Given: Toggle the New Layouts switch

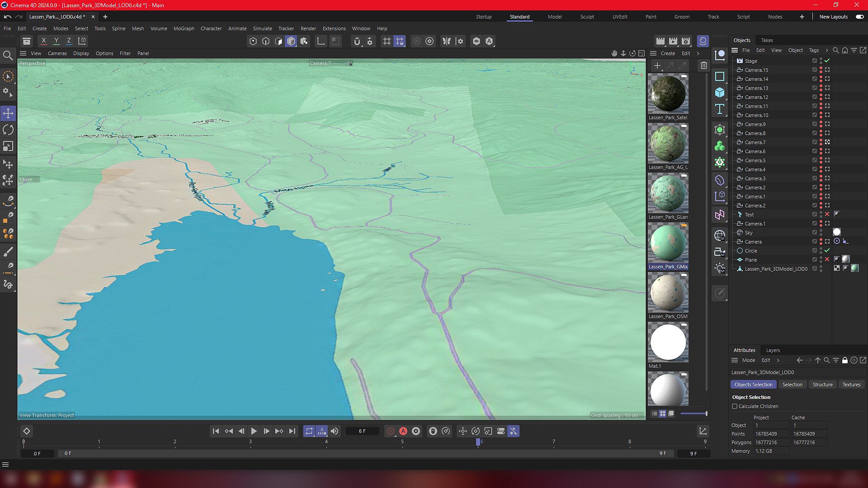Looking at the screenshot, I should coord(860,17).
